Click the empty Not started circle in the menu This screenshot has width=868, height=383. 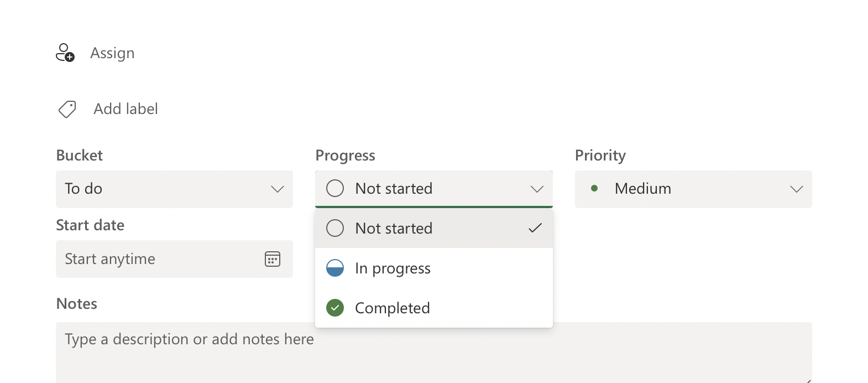click(335, 228)
